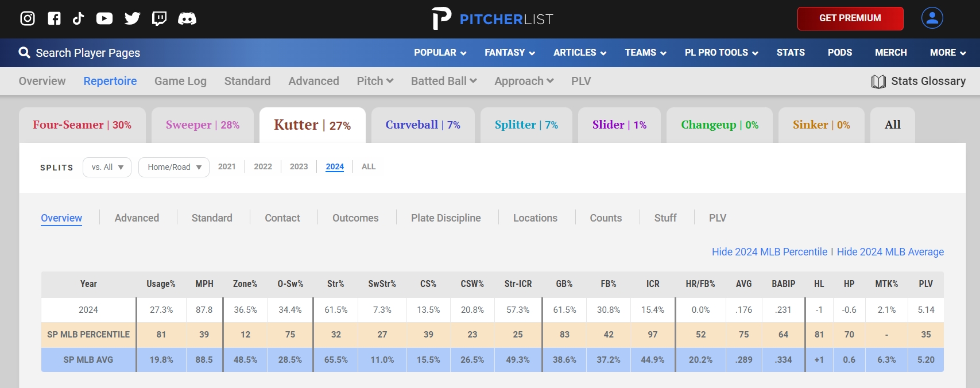The image size is (980, 388).
Task: Open the Instagram social icon
Action: 28,18
